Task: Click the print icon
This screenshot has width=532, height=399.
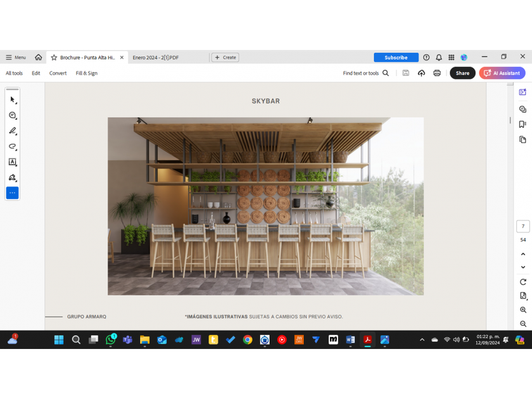Action: 437,73
